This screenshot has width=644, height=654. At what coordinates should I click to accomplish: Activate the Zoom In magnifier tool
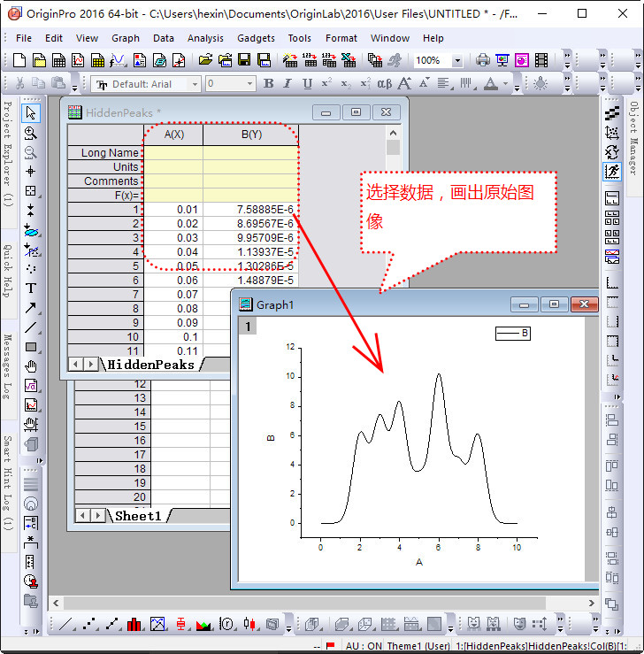(31, 133)
